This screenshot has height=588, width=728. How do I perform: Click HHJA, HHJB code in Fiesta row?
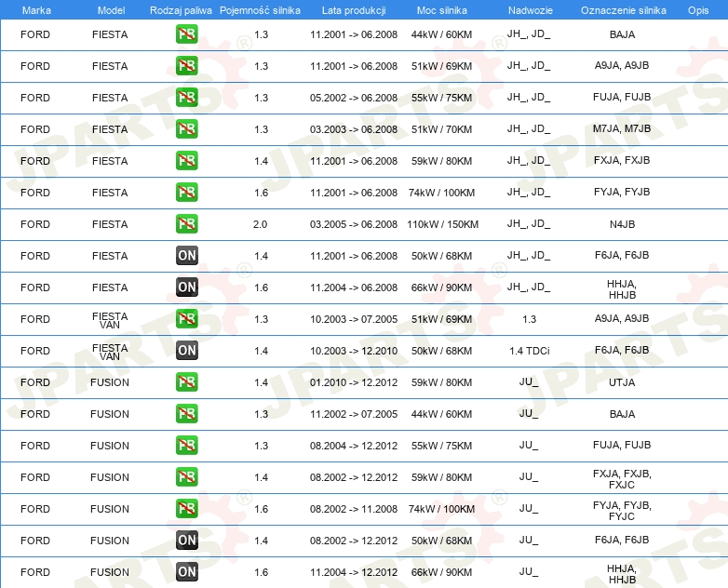coord(622,289)
